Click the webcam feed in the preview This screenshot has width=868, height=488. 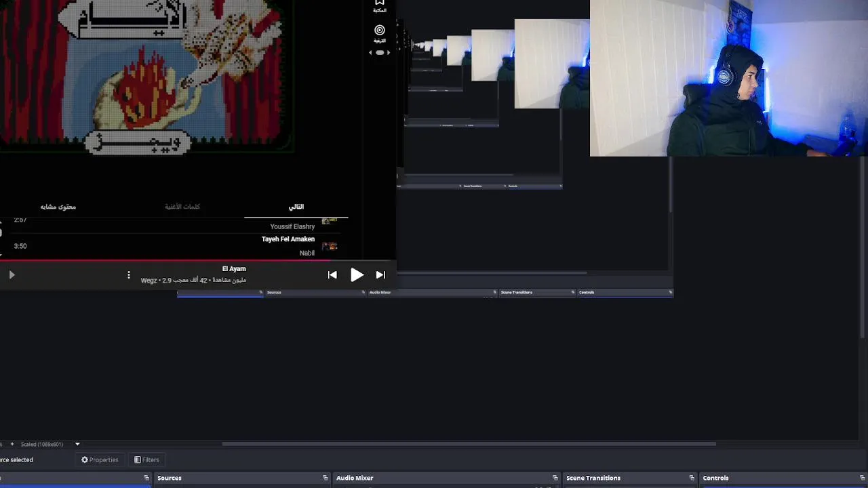click(729, 78)
